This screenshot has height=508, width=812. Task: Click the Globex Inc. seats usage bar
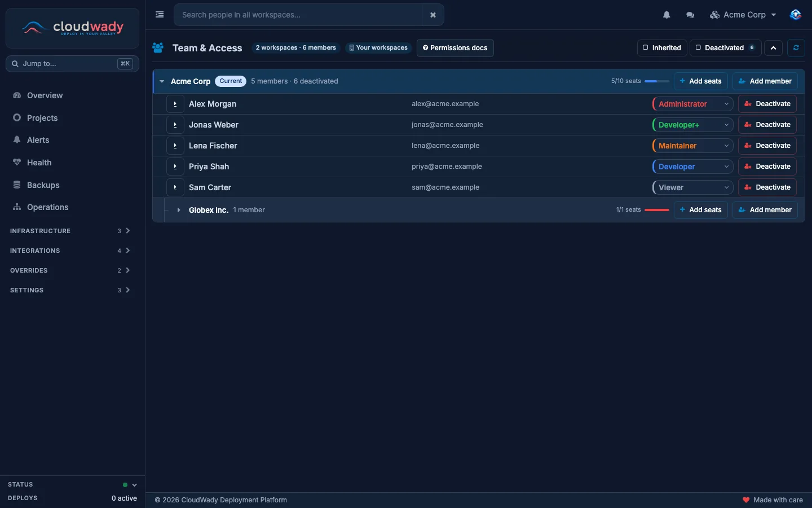click(657, 210)
